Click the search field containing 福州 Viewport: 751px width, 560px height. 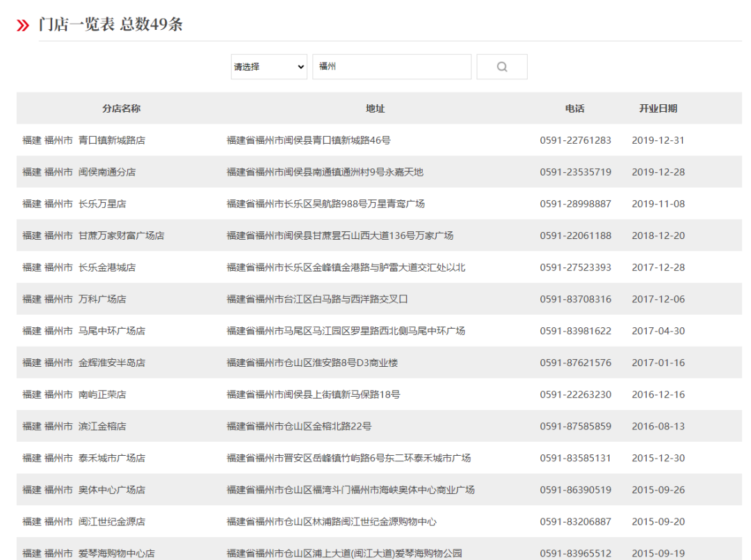point(391,67)
